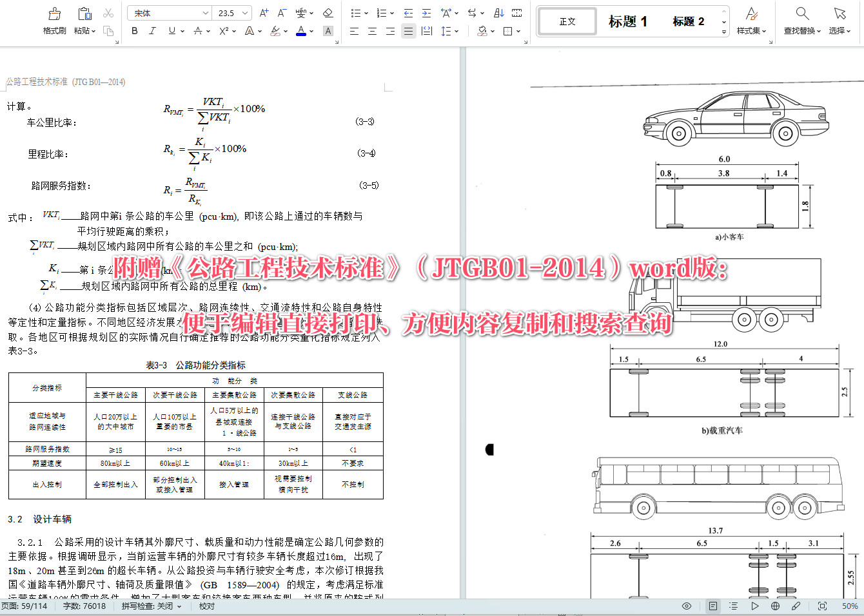Click the blue font color button
Image resolution: width=864 pixels, height=616 pixels.
tap(300, 31)
